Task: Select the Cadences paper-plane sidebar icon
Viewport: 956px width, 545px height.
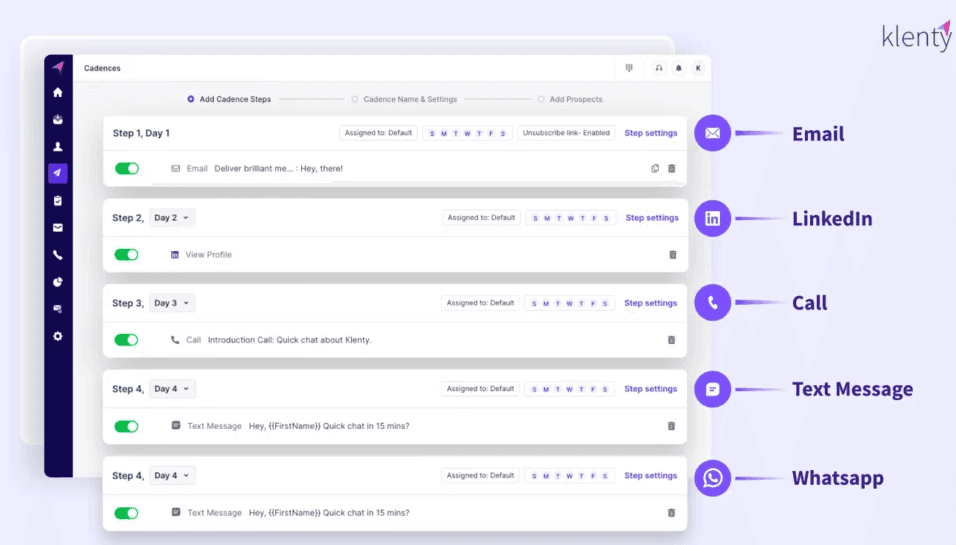Action: 58,173
